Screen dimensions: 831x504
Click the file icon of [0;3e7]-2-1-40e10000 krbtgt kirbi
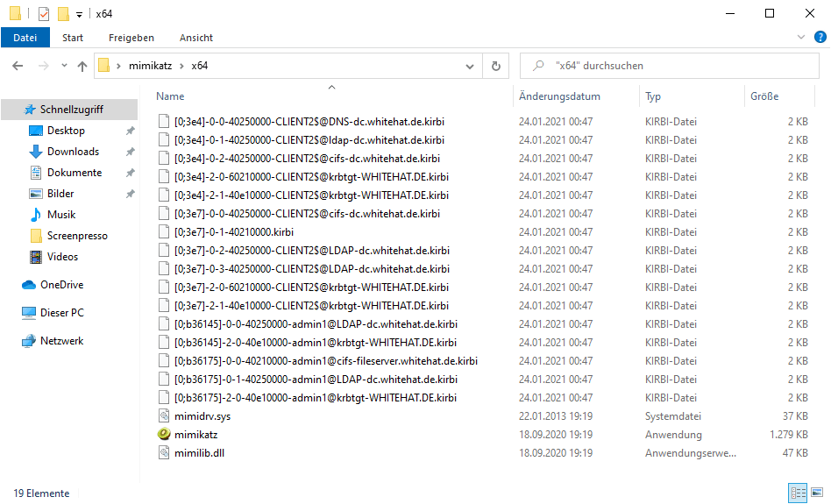click(164, 306)
